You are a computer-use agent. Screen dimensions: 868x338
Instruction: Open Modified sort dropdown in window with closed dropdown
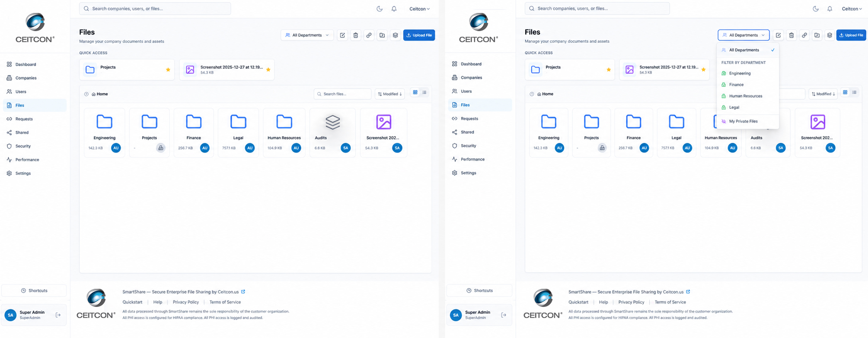coord(390,94)
